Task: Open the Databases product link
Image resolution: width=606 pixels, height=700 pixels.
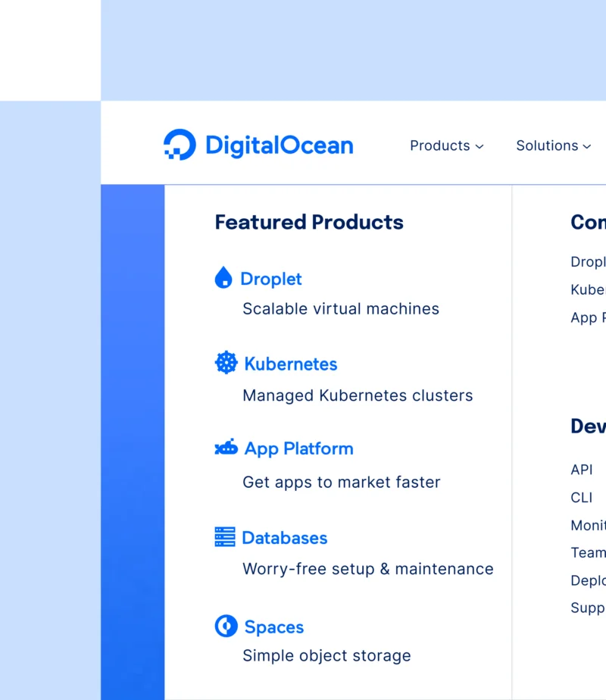Action: tap(284, 538)
